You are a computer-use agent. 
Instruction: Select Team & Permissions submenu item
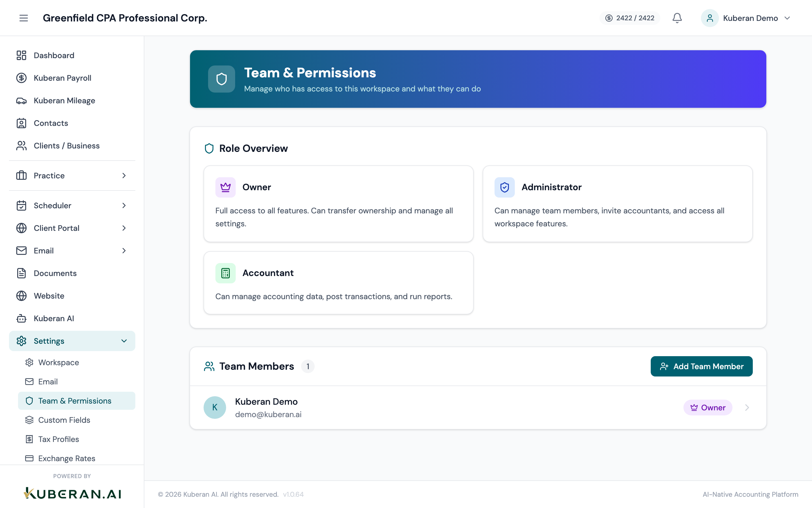click(76, 400)
